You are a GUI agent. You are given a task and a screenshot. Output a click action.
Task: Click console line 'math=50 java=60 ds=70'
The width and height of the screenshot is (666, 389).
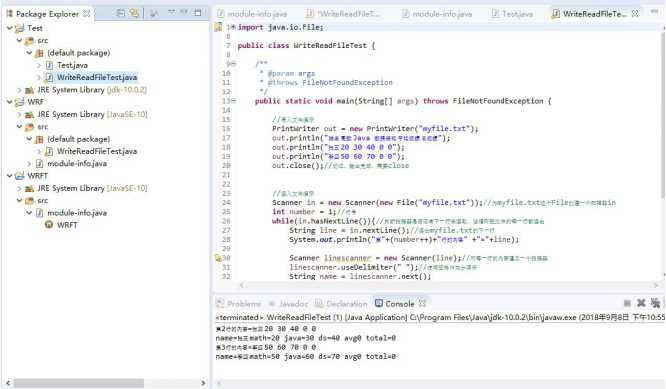(x=306, y=356)
